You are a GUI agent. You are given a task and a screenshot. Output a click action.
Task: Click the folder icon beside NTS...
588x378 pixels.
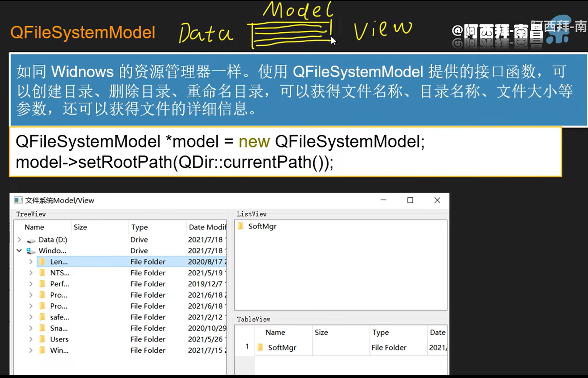[42, 273]
